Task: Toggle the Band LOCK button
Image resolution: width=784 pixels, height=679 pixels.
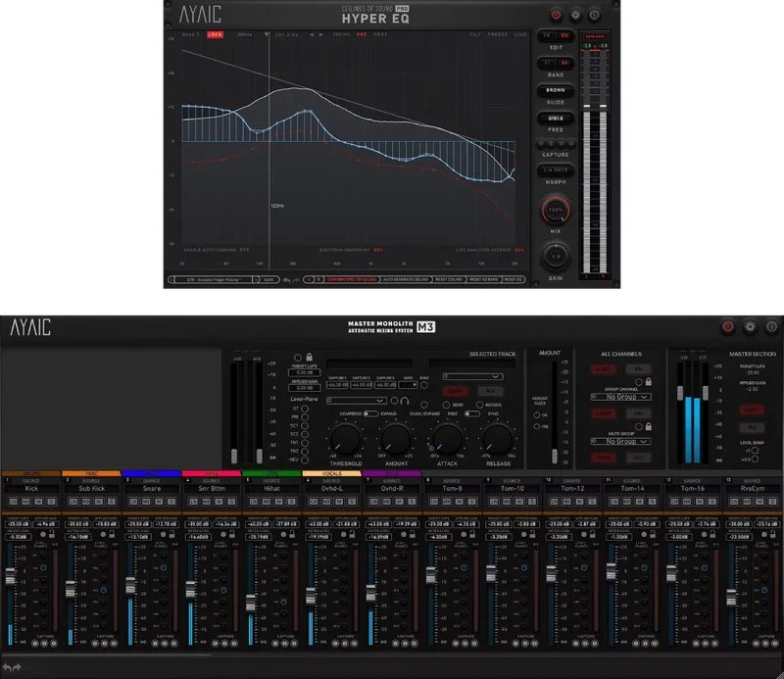Action: [215, 34]
